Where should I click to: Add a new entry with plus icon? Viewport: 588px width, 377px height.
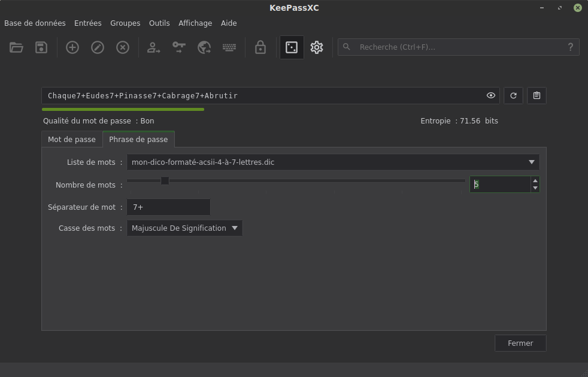(72, 47)
